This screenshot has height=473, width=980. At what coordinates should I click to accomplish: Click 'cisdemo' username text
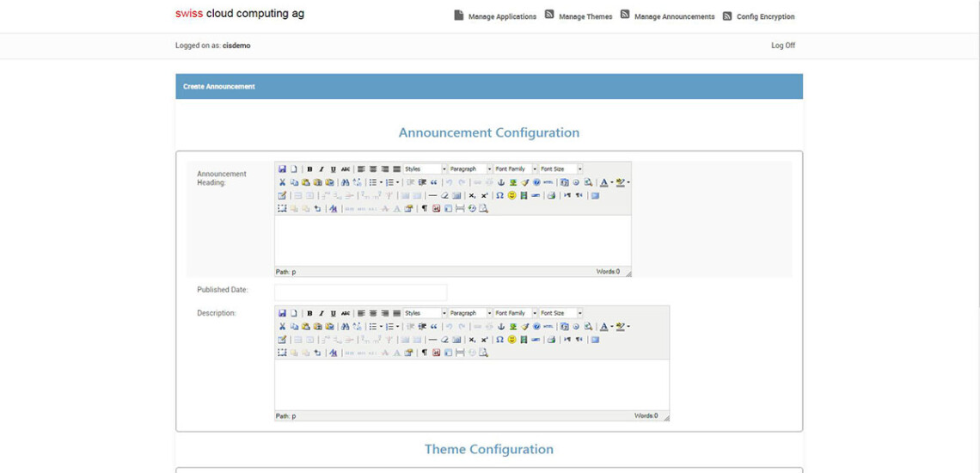click(236, 46)
